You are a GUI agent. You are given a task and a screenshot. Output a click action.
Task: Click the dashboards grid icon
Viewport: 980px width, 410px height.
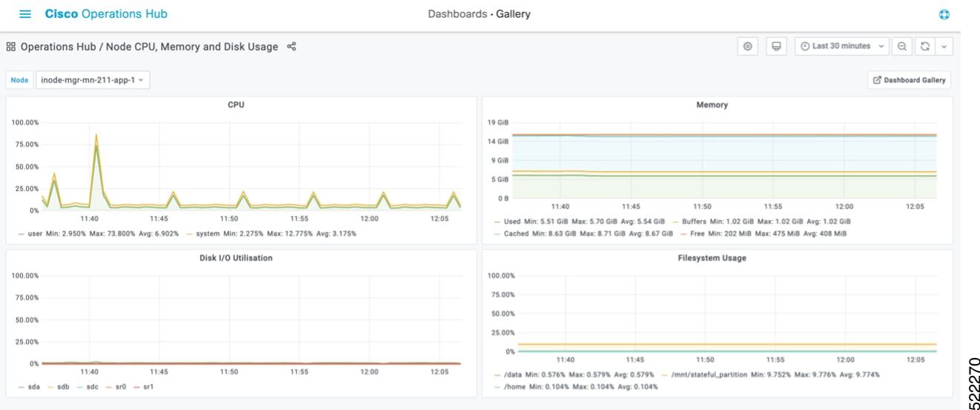[x=11, y=47]
